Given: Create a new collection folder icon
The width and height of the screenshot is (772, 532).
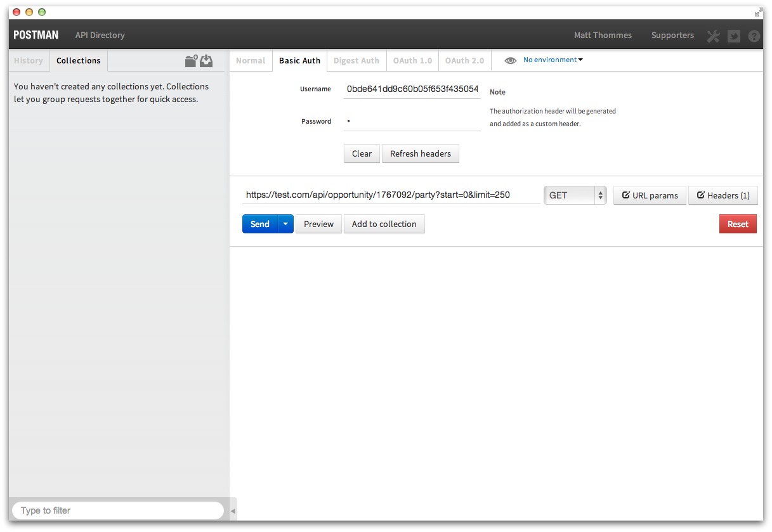Looking at the screenshot, I should [191, 61].
